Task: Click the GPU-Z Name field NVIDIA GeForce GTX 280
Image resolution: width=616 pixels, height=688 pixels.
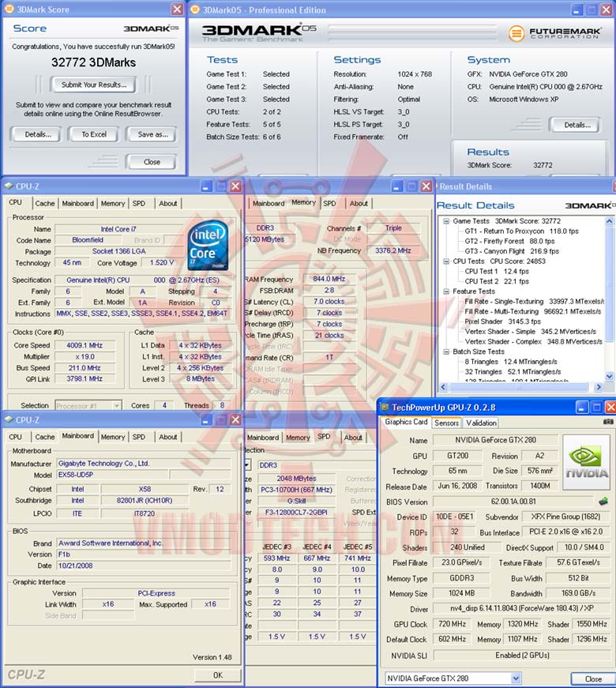Action: [x=495, y=440]
